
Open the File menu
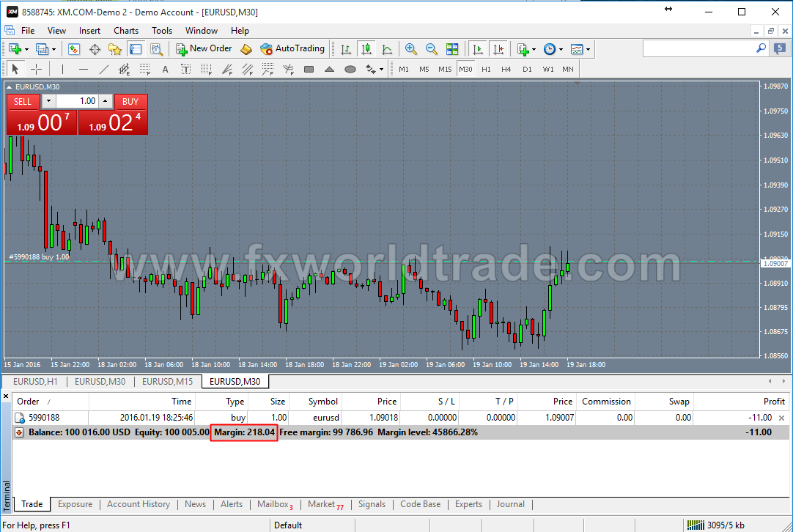[x=28, y=30]
